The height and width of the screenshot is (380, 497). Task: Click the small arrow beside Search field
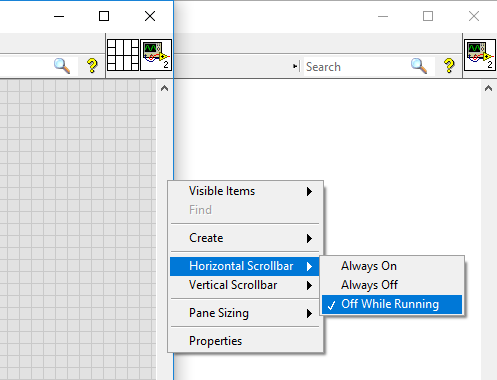tap(295, 66)
